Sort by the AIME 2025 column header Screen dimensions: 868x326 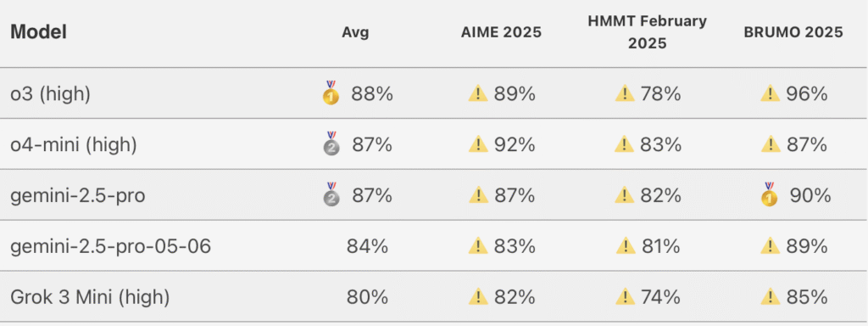pyautogui.click(x=501, y=33)
